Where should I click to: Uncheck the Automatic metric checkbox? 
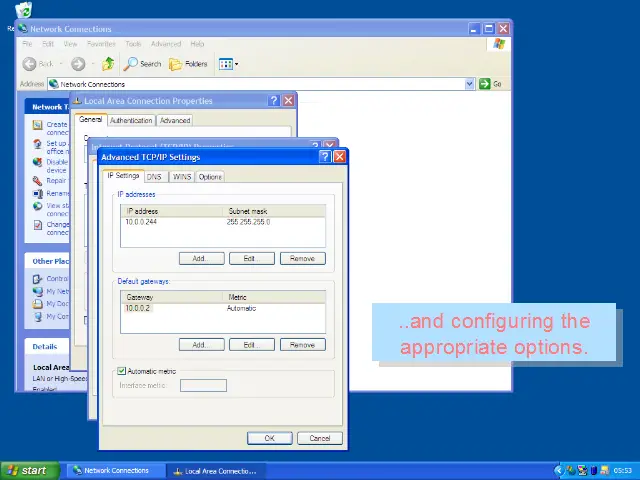(122, 371)
